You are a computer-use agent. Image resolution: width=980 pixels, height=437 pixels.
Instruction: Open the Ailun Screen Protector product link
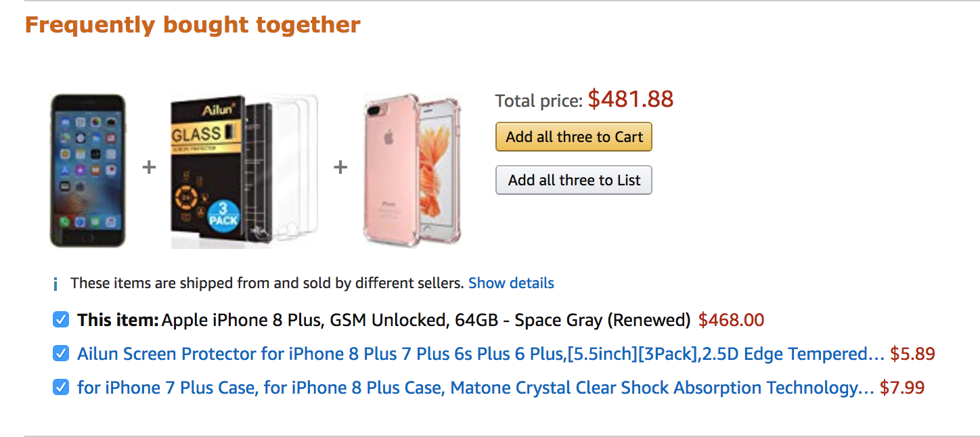click(481, 354)
